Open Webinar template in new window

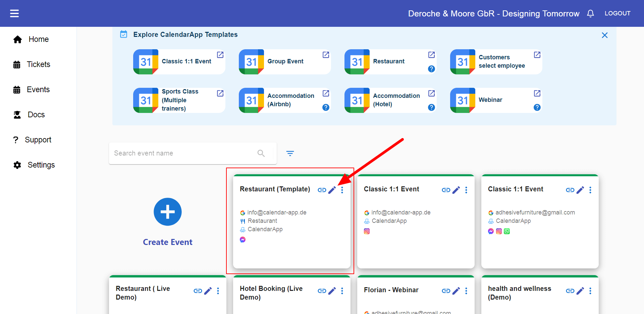click(537, 93)
